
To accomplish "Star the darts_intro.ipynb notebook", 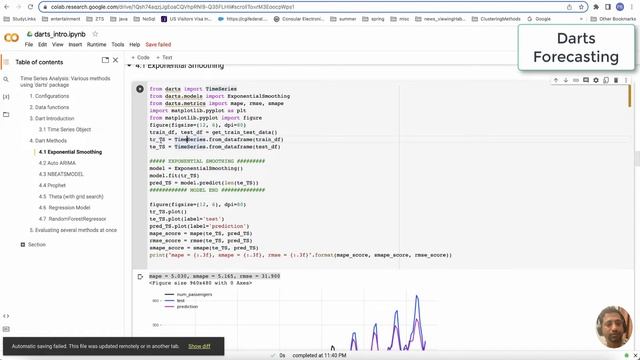I will tap(95, 34).
